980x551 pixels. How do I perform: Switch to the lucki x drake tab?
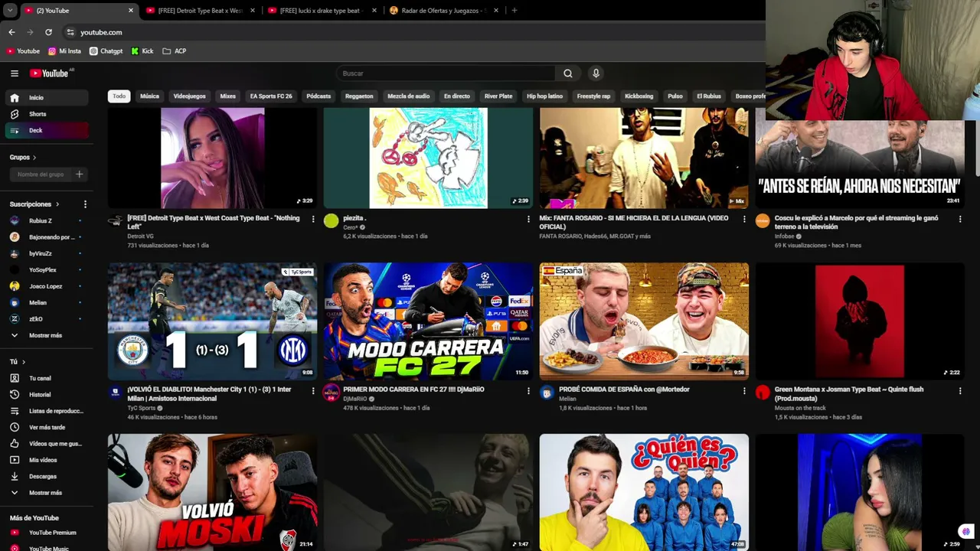[322, 11]
